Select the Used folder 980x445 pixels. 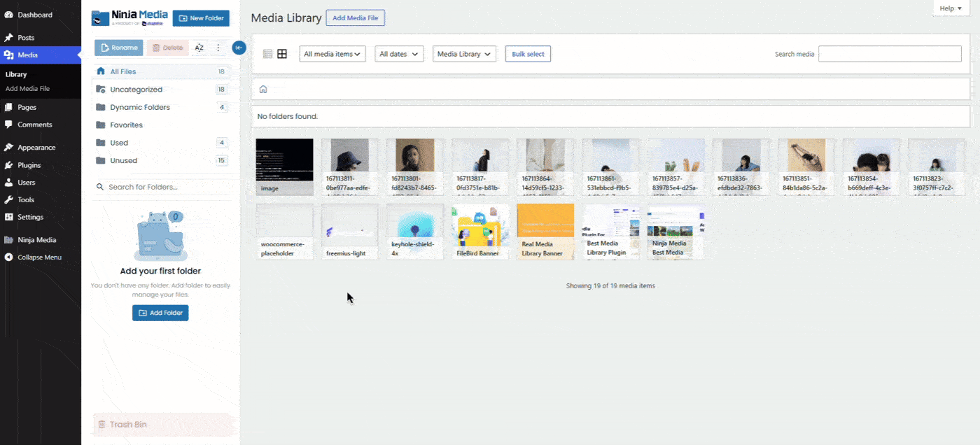(161, 143)
